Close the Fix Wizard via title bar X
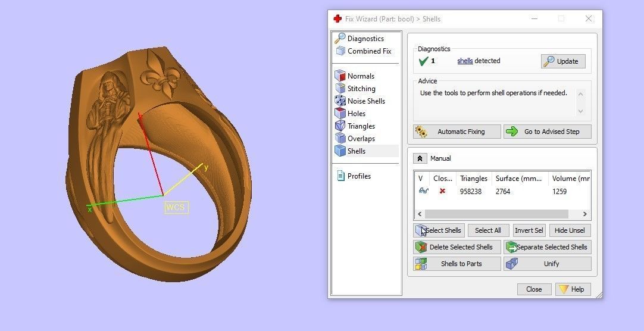The image size is (644, 331). (589, 18)
